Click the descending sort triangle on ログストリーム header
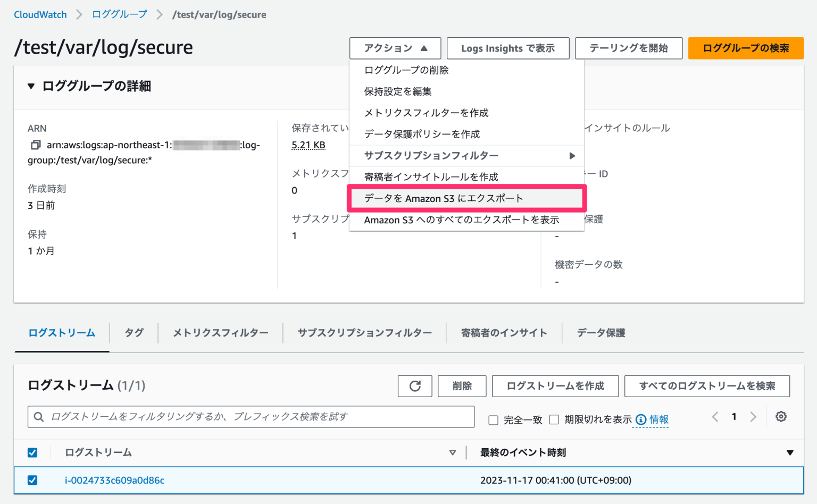 click(x=453, y=452)
